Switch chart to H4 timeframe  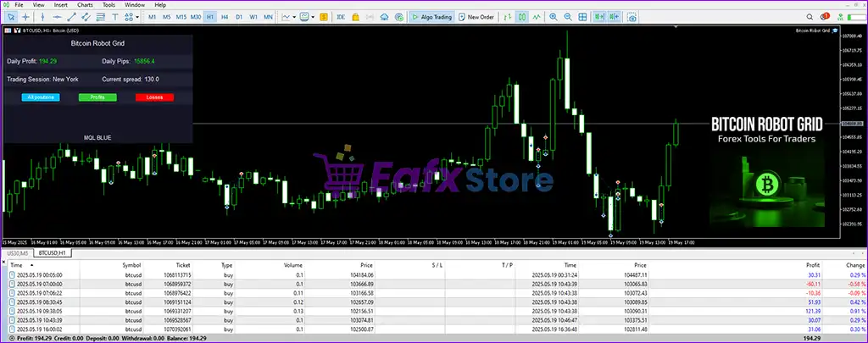pos(225,17)
